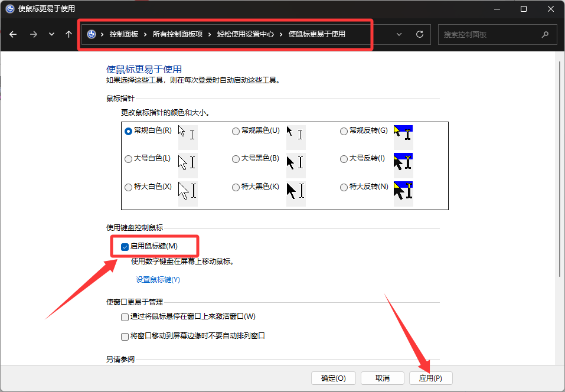Go to 轻松使用设置中心 breadcrumb
The image size is (565, 392).
(x=246, y=34)
